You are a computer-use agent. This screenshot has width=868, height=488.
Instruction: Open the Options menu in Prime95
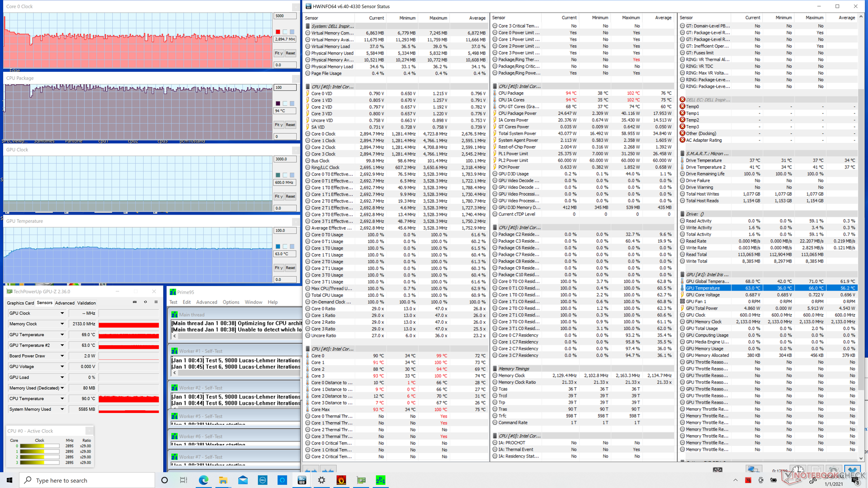(x=231, y=302)
